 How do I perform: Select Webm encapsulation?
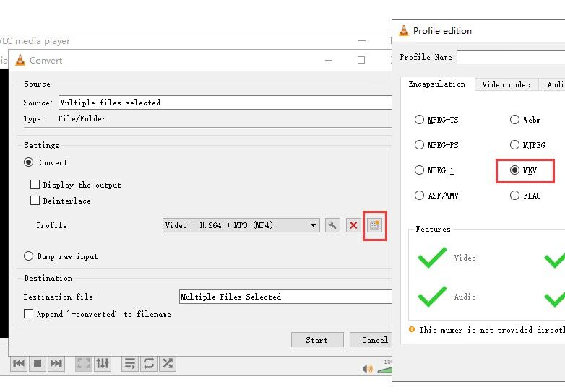coord(514,120)
